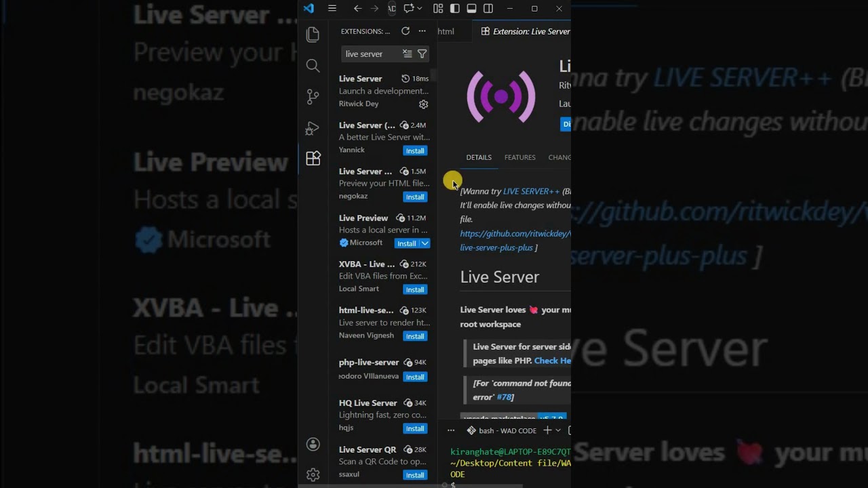
Task: Open the LIVE SERVER++ link
Action: coord(532,192)
